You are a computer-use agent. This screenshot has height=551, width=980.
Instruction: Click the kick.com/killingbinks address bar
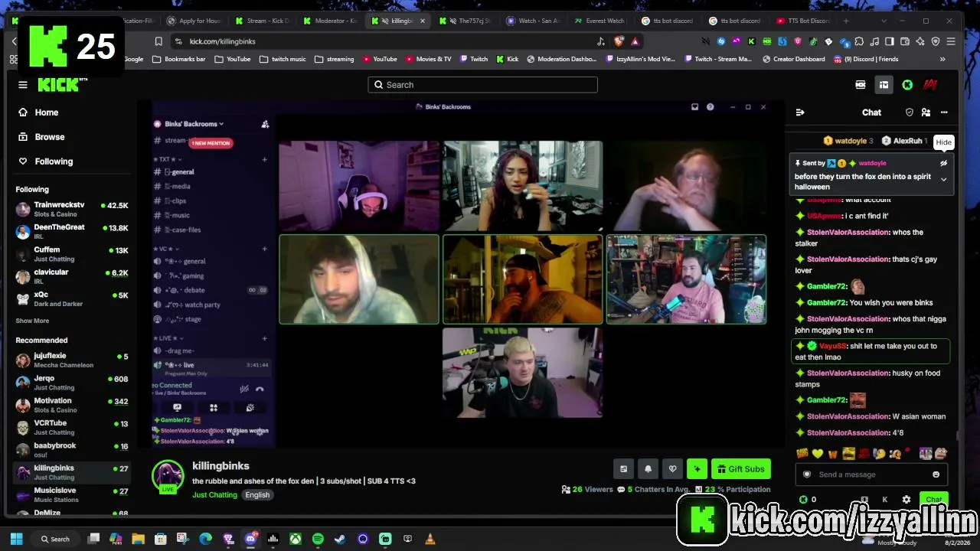[x=383, y=41]
